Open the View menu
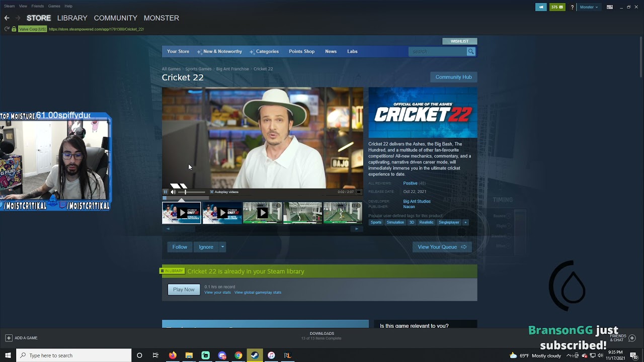644x362 pixels. click(23, 6)
